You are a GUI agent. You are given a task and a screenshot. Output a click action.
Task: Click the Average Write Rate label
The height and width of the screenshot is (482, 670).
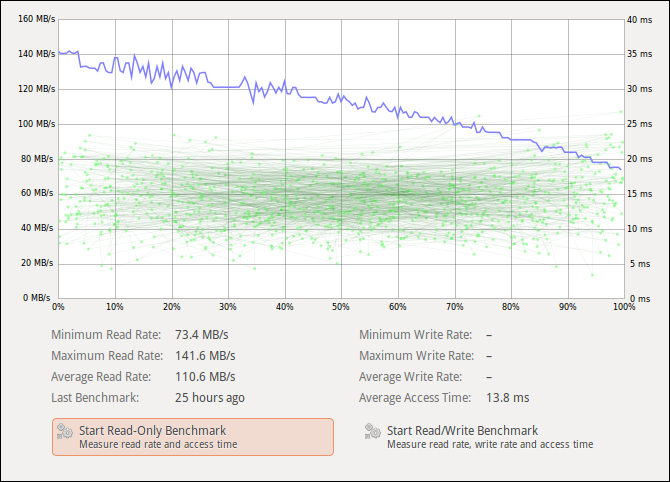(x=411, y=376)
